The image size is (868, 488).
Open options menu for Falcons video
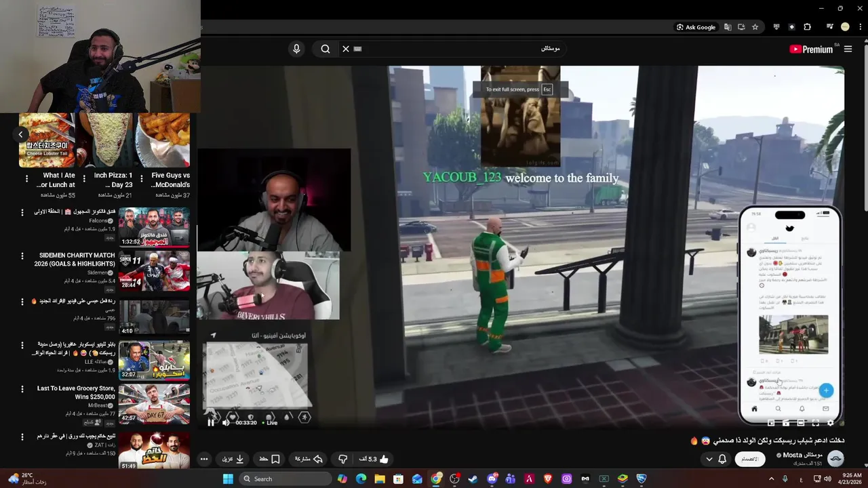click(22, 213)
